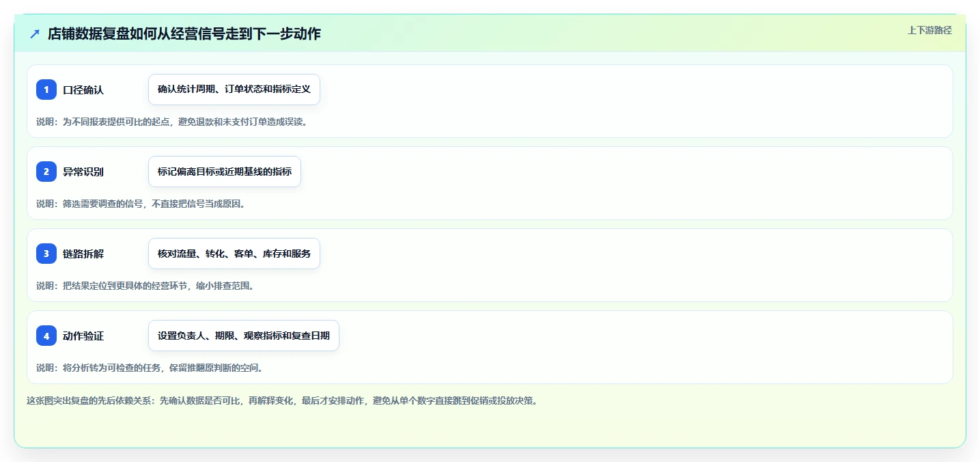Screen dimensions: 980x462
Task: Click the footer summary starting 这张图突出复盘
Action: coord(282,400)
